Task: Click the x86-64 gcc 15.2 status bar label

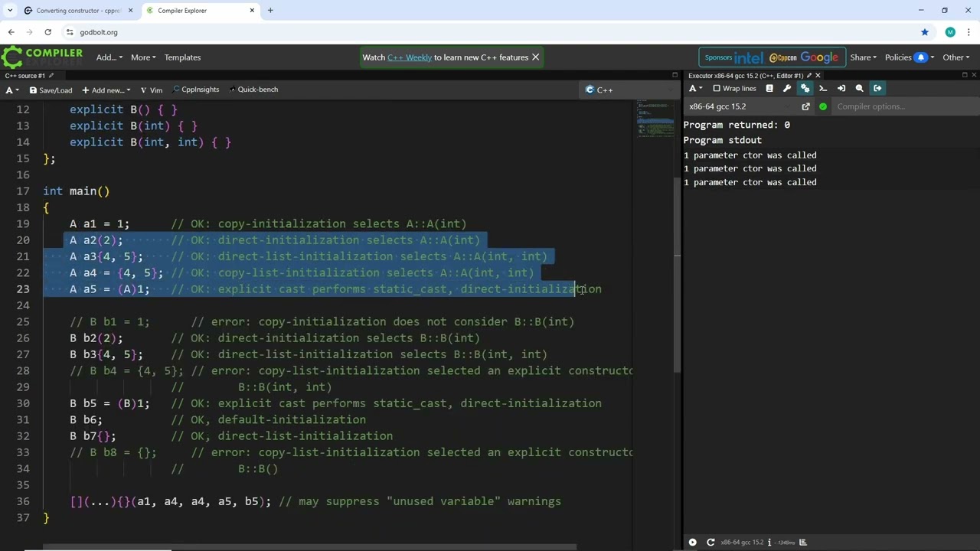Action: 742,543
